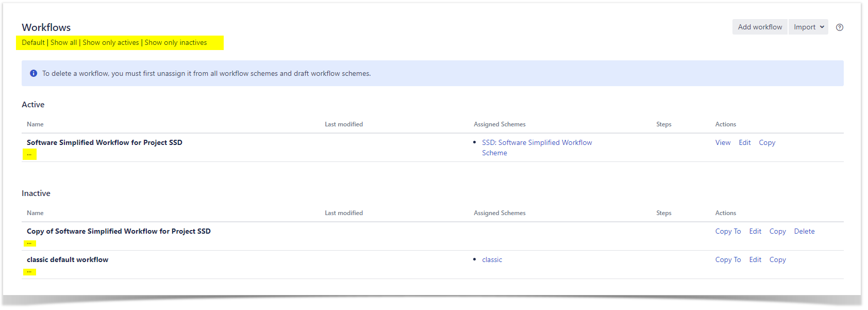Screen dimensions: 868x310
Task: Click Actions column header in Active table
Action: tap(726, 124)
